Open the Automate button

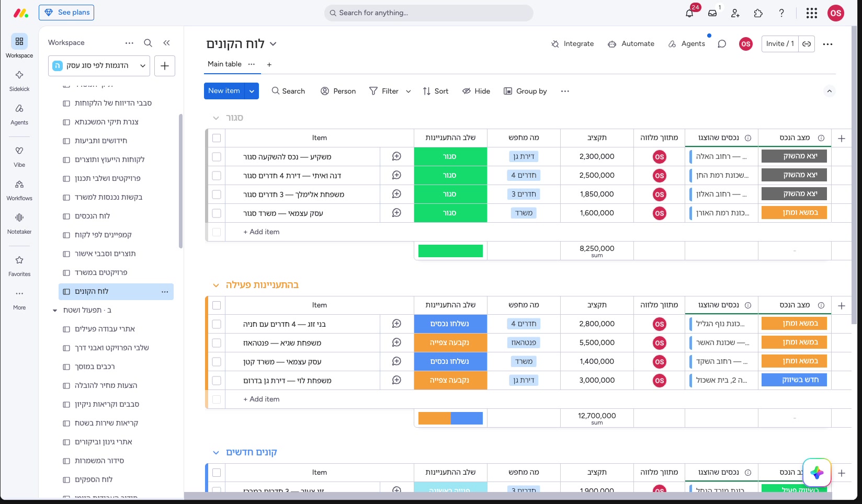click(x=631, y=44)
